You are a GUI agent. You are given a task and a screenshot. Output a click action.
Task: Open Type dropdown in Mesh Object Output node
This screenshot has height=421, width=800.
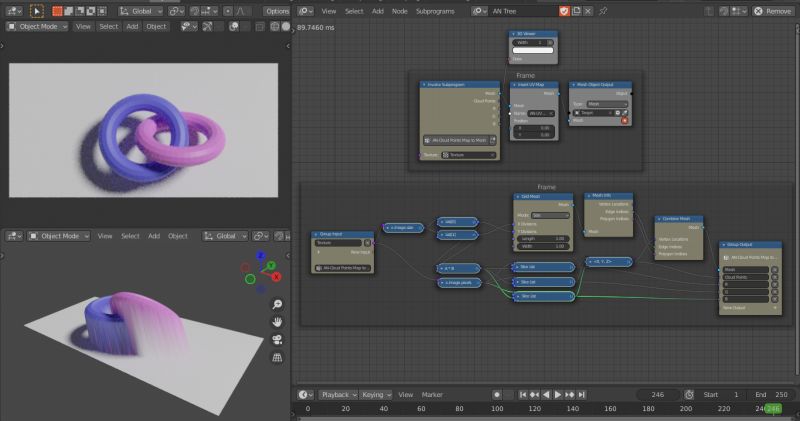click(x=607, y=104)
